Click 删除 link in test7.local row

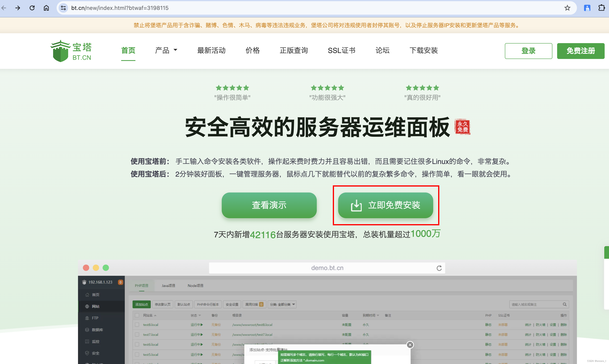pyautogui.click(x=564, y=335)
